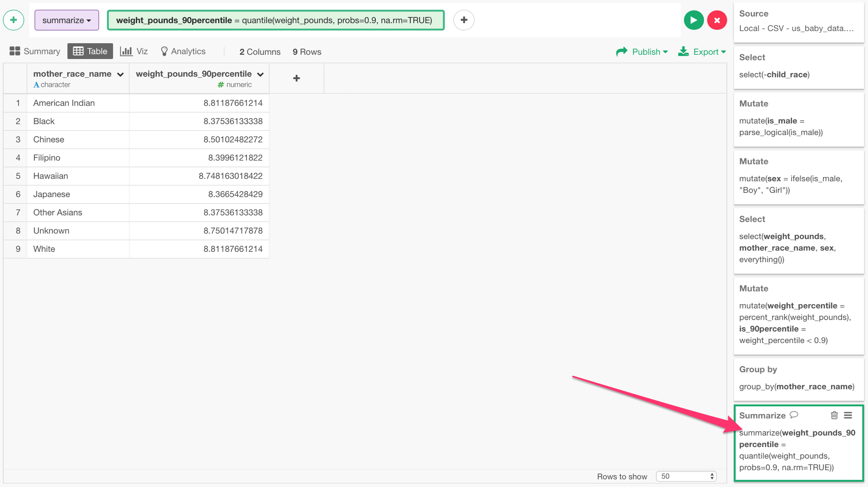Switch to Viz tab
This screenshot has height=487, width=868.
click(134, 51)
